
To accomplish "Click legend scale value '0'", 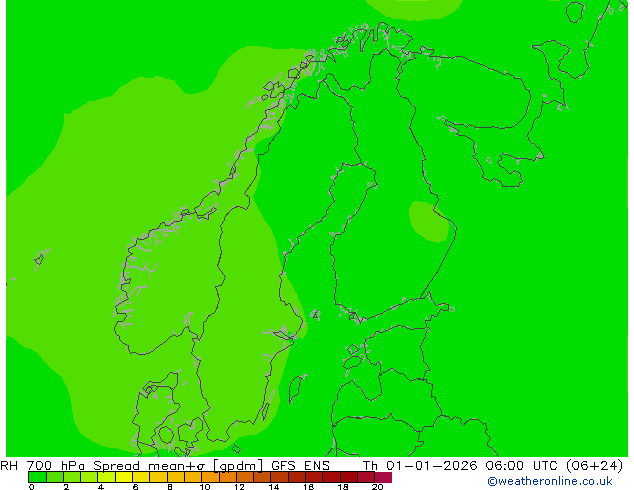I will [x=32, y=487].
